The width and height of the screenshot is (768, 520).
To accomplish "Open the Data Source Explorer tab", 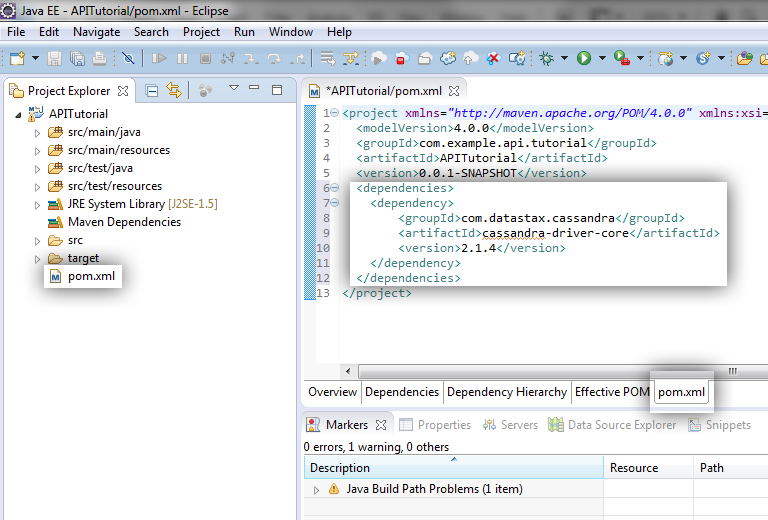I will 612,425.
